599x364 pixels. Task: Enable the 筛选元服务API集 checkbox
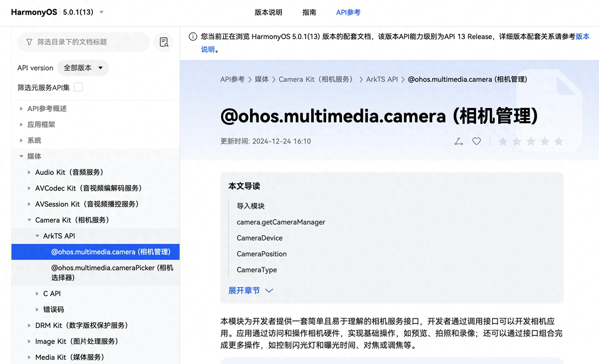point(78,87)
